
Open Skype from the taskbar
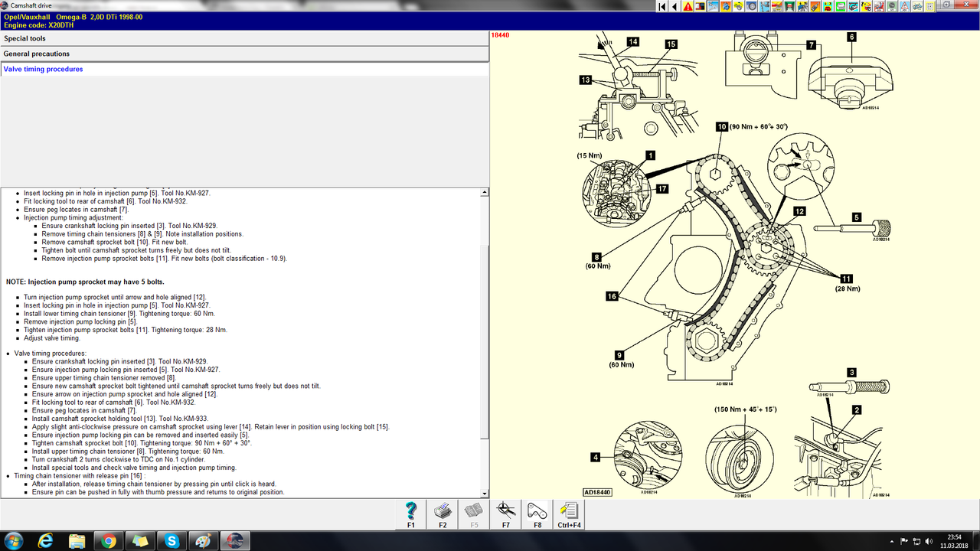(x=171, y=541)
